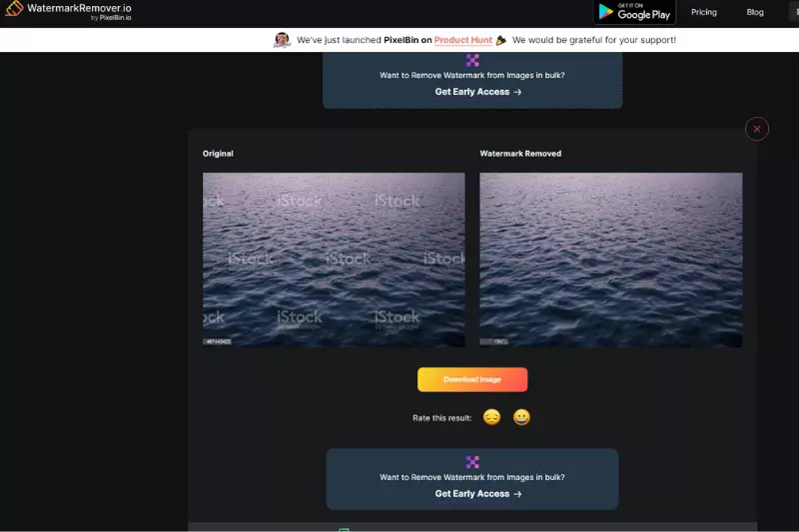Screen dimensions: 799x532
Task: Click 'We would be grateful' banner text
Action: pyautogui.click(x=594, y=40)
